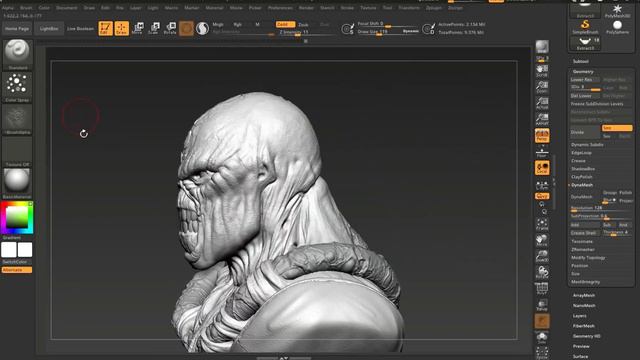
Task: Select the Extract3 tool thumbnail
Action: click(x=585, y=44)
